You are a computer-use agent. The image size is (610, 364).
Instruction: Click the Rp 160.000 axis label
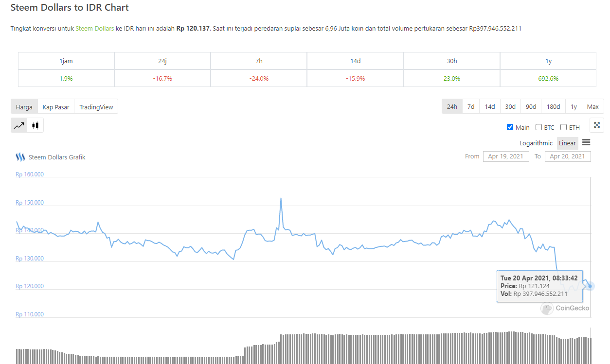(x=30, y=174)
